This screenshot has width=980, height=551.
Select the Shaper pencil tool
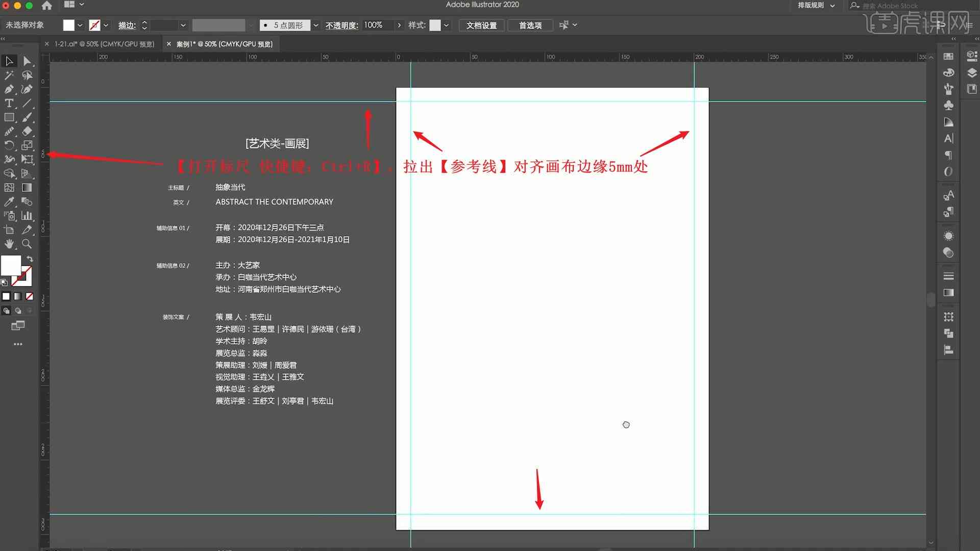click(9, 131)
